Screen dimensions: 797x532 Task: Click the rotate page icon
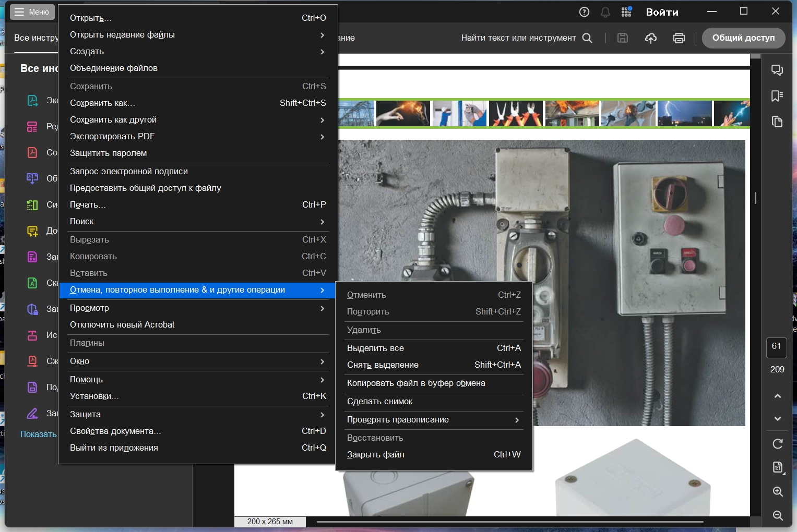777,444
